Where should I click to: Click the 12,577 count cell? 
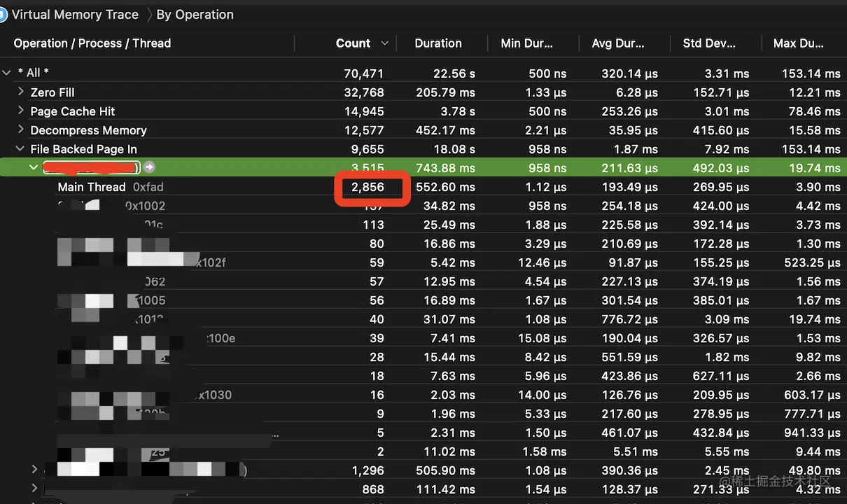[x=364, y=130]
